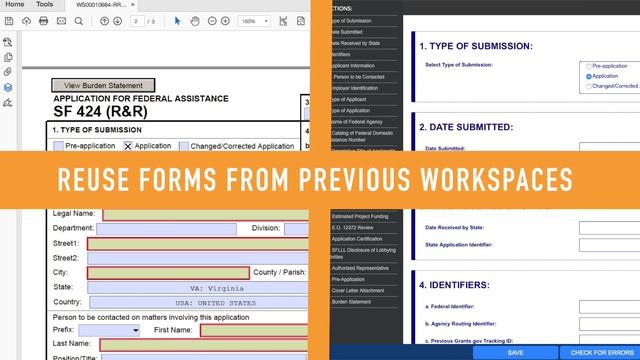Select Pre-application radio in web form
Image resolution: width=640 pixels, height=360 pixels.
coord(589,66)
